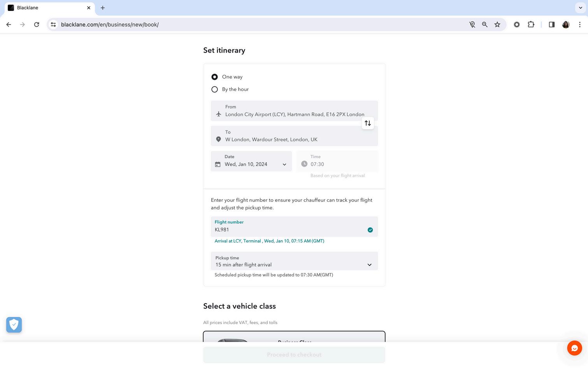
Task: Open the orange chat support bubble
Action: pyautogui.click(x=574, y=348)
